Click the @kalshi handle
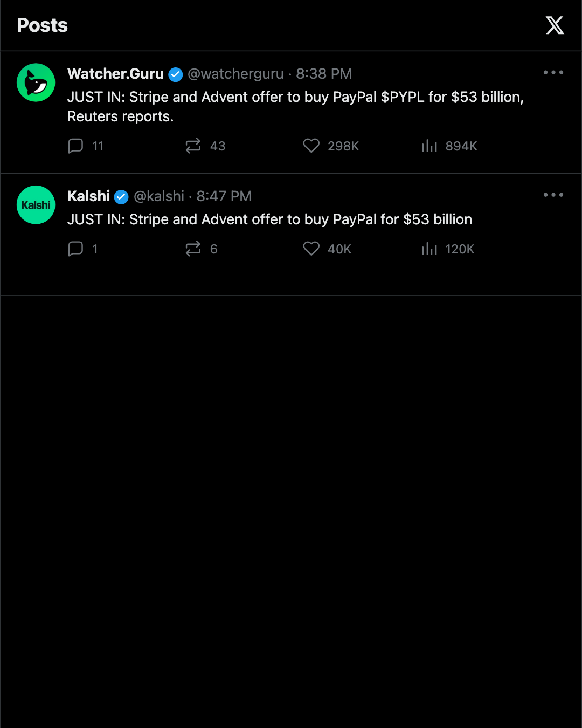Image resolution: width=582 pixels, height=728 pixels. pos(159,196)
